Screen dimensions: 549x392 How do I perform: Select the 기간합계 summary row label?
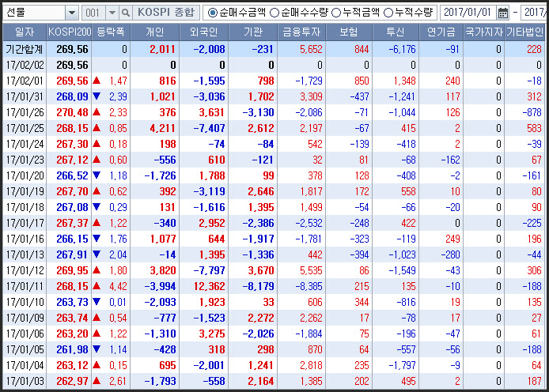[x=25, y=49]
